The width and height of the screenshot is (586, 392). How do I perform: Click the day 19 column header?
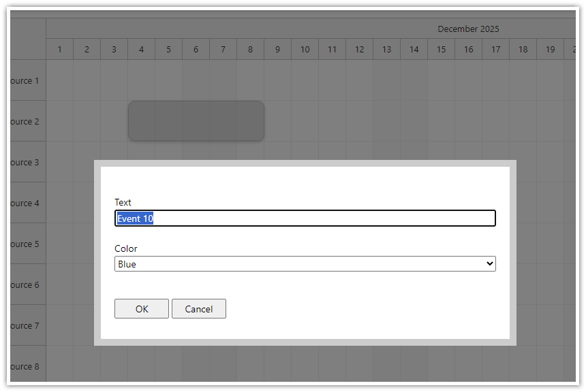[550, 49]
